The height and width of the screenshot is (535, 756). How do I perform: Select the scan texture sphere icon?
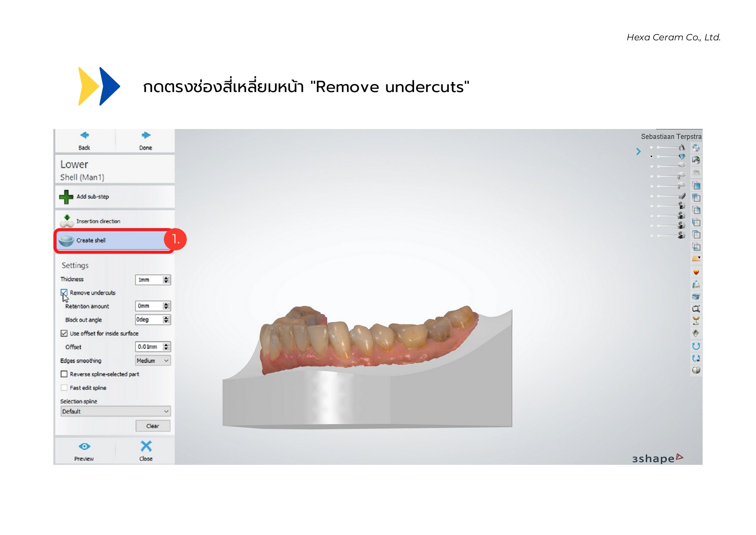click(x=696, y=148)
